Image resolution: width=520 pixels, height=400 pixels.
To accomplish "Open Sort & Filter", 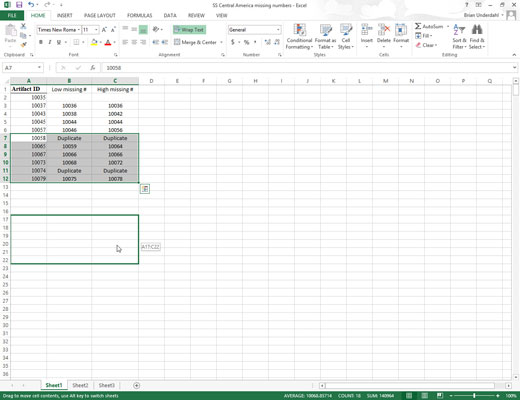I will point(459,37).
